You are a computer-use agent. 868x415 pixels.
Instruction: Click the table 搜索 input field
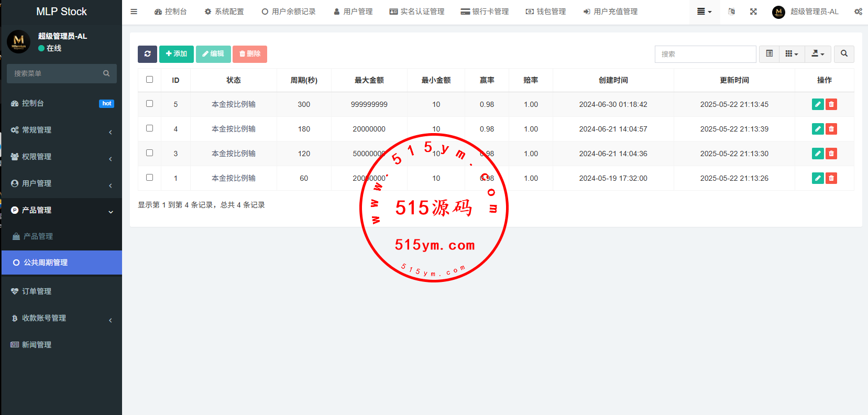pos(705,54)
